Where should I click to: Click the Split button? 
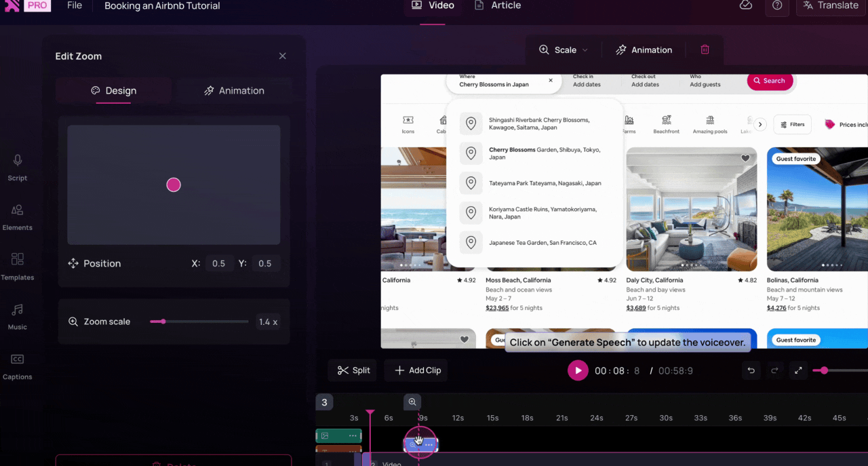353,370
